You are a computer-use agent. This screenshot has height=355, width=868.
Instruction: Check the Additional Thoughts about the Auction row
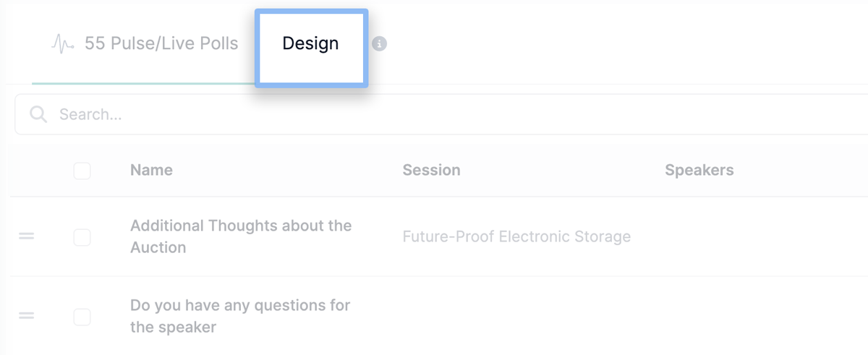tap(82, 237)
